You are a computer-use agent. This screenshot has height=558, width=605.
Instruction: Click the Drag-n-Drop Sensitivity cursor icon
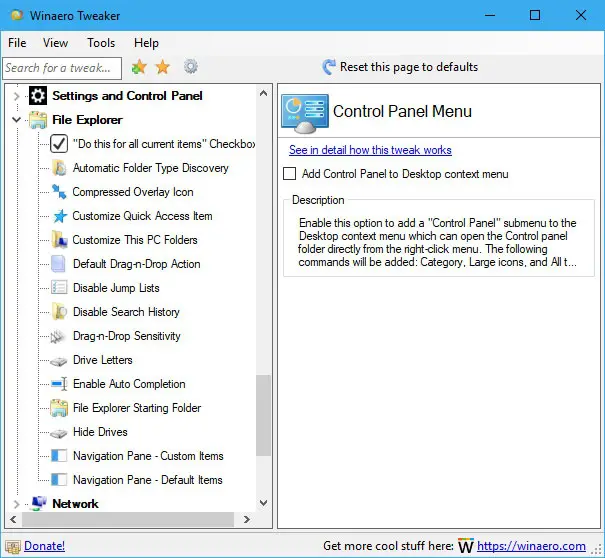tap(58, 336)
